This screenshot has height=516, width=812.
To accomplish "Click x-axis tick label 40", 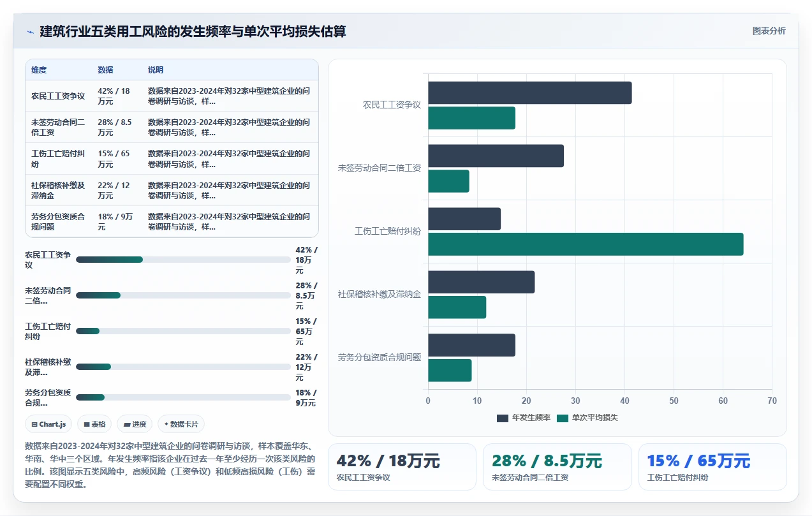I will (624, 401).
